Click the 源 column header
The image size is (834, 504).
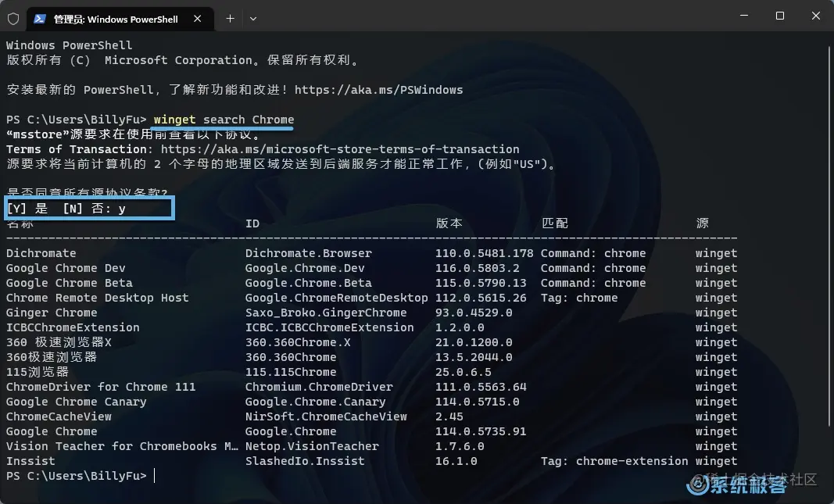click(x=702, y=223)
